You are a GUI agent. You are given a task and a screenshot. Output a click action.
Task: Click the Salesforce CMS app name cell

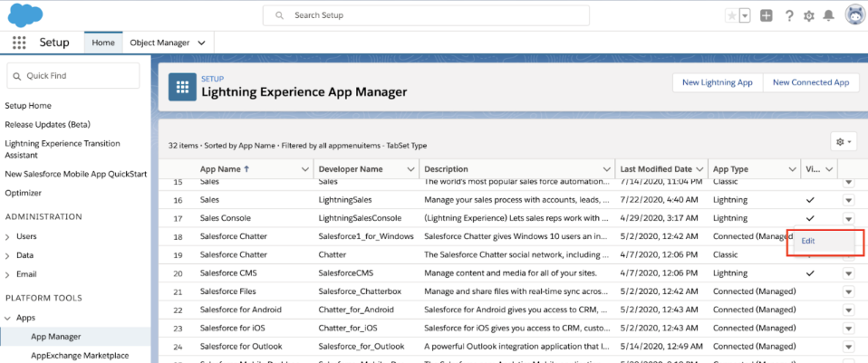228,273
